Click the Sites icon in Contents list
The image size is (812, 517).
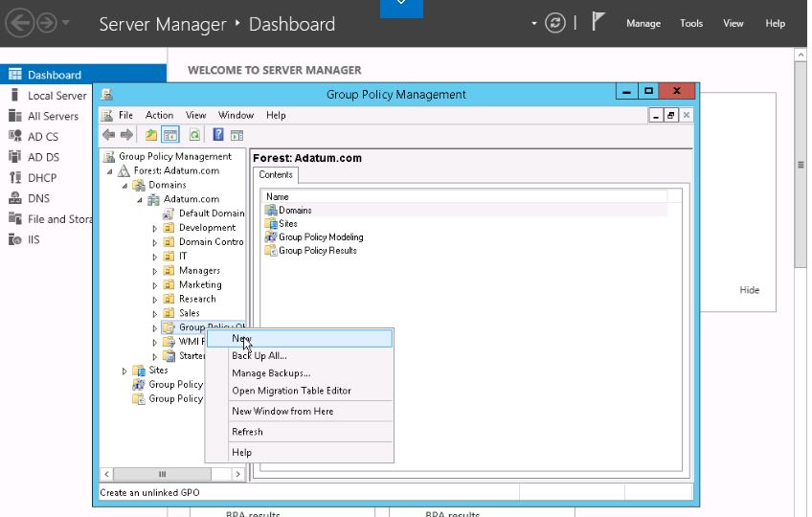click(x=271, y=223)
